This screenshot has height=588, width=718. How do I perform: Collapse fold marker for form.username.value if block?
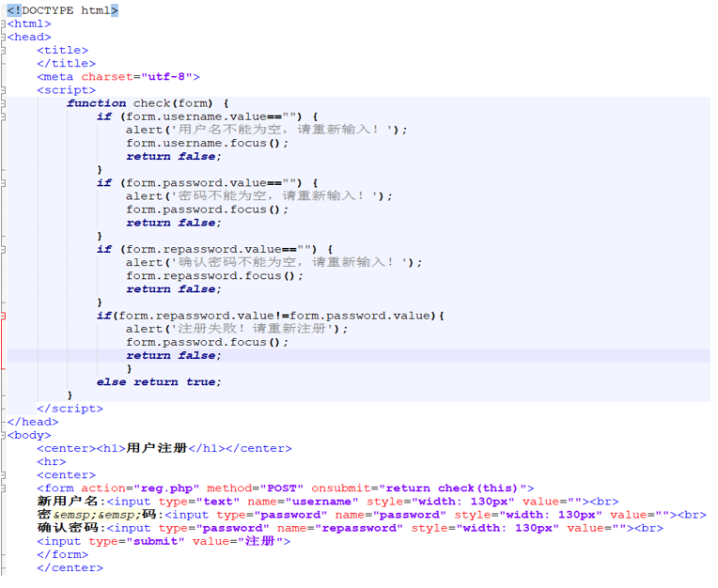(x=3, y=116)
